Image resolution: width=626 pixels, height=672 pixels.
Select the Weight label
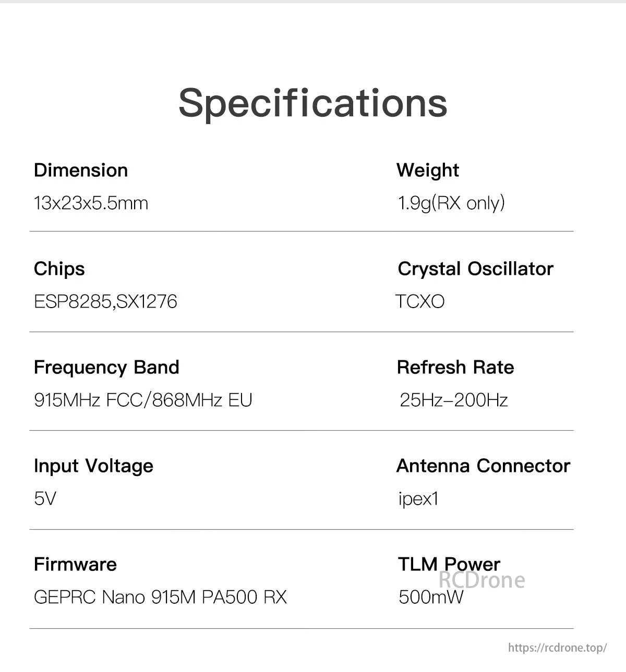pyautogui.click(x=427, y=170)
